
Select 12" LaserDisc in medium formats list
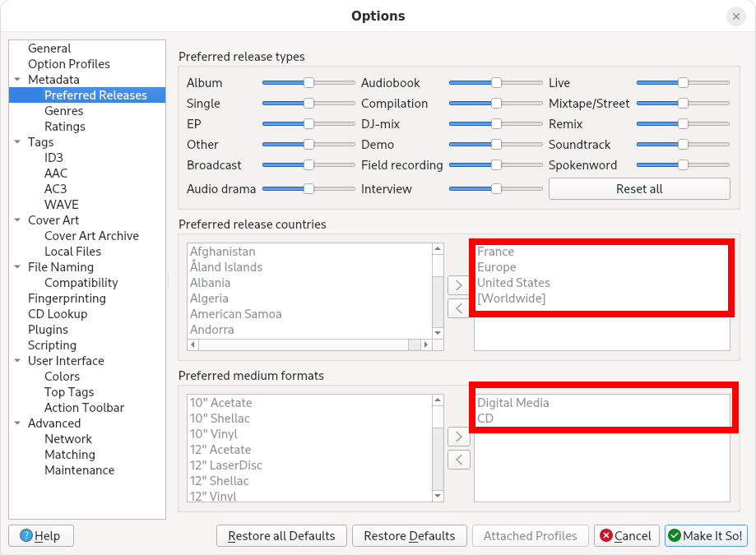click(225, 465)
